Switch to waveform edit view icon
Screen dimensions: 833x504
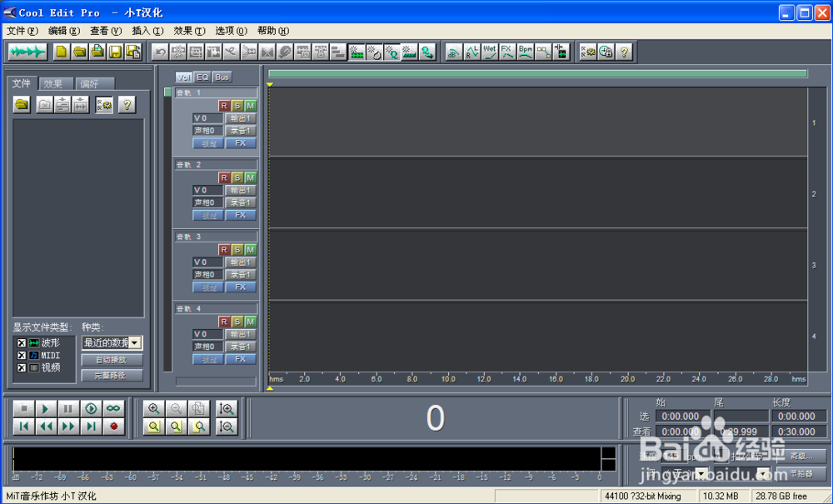[x=27, y=52]
